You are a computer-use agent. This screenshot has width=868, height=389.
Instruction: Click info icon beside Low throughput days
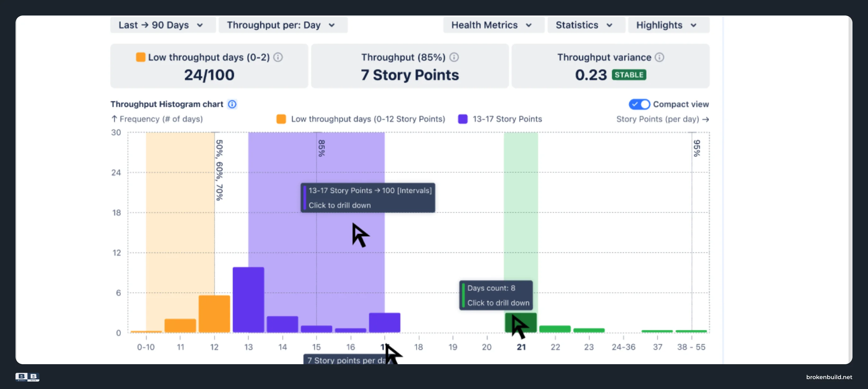click(x=278, y=57)
